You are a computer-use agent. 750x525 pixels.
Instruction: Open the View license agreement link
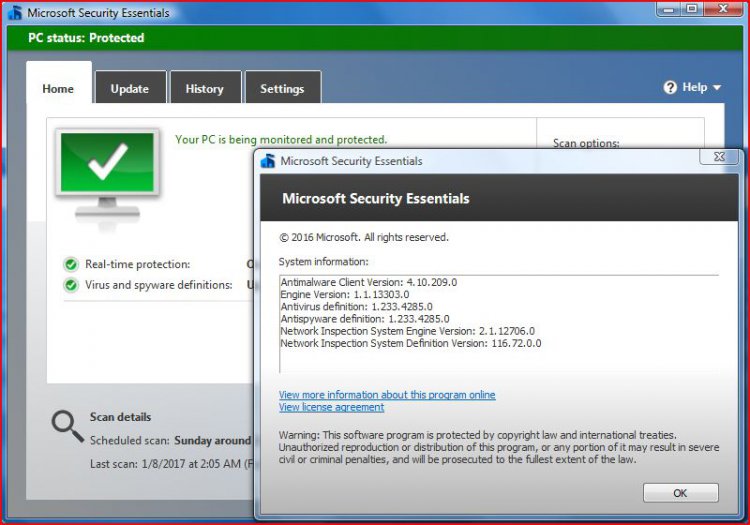coord(331,407)
